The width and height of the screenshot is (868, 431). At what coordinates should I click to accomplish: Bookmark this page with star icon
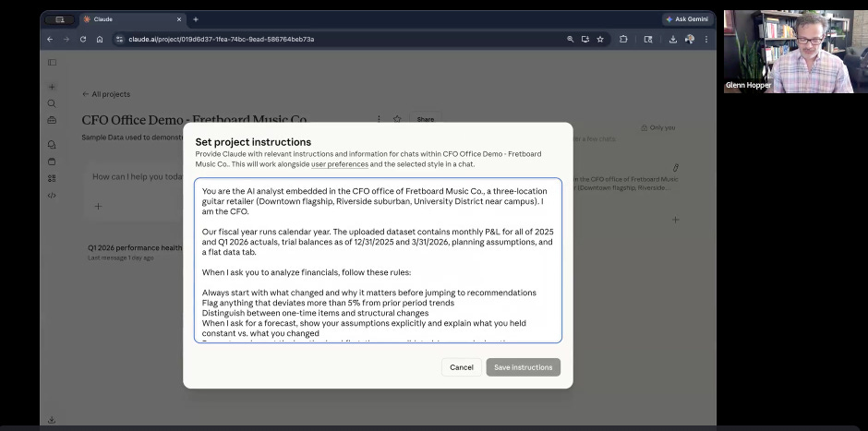point(600,40)
